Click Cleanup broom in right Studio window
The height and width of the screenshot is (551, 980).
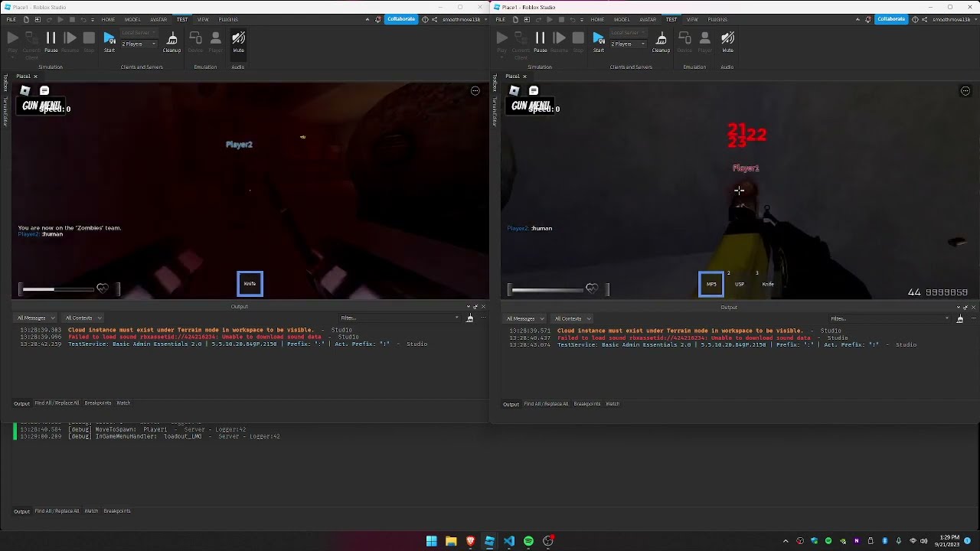coord(661,41)
